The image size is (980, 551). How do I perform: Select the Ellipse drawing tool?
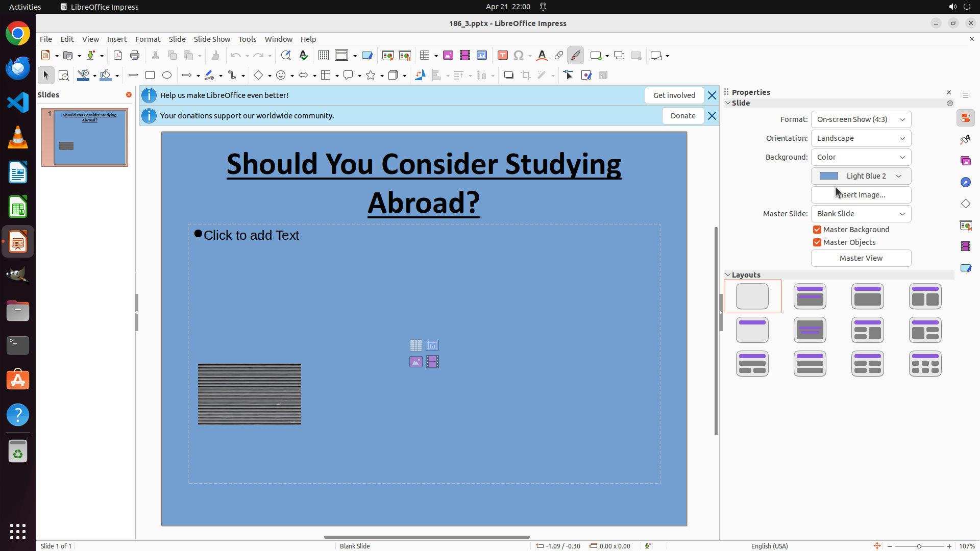pyautogui.click(x=167, y=76)
